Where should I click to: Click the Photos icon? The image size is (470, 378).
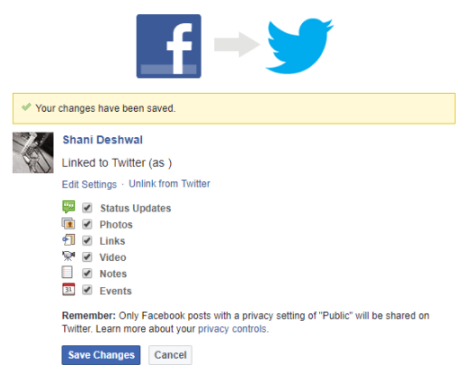point(68,224)
